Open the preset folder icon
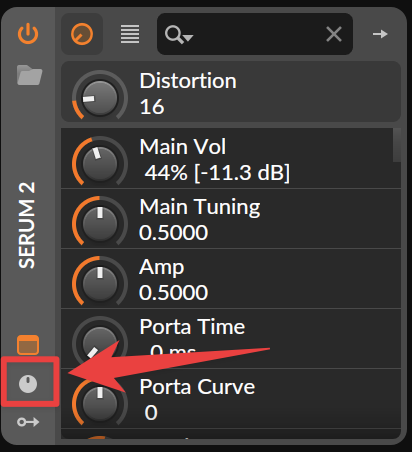412x452 pixels. pyautogui.click(x=29, y=75)
